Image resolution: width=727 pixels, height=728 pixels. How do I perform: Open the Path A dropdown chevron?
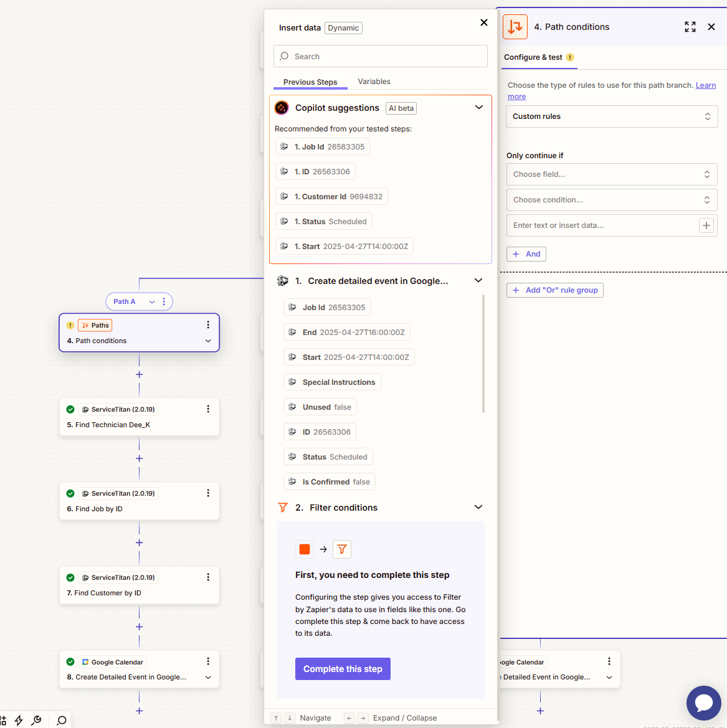tap(151, 302)
